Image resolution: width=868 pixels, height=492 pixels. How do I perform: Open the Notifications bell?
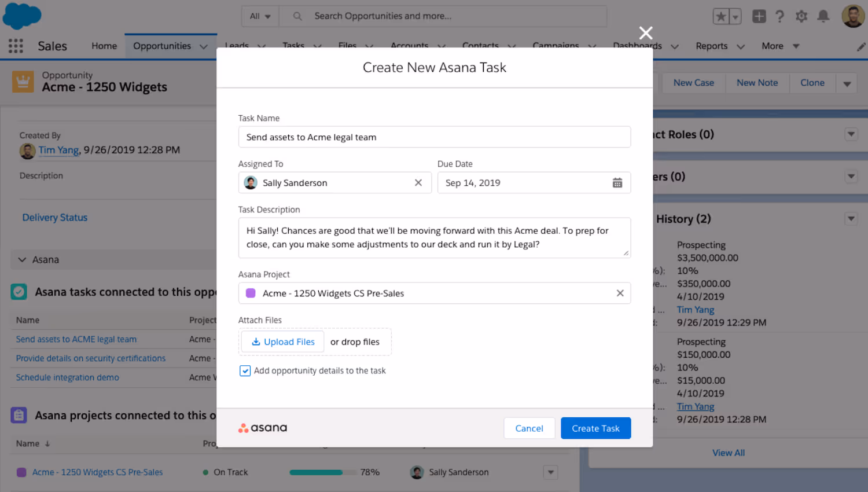coord(823,16)
